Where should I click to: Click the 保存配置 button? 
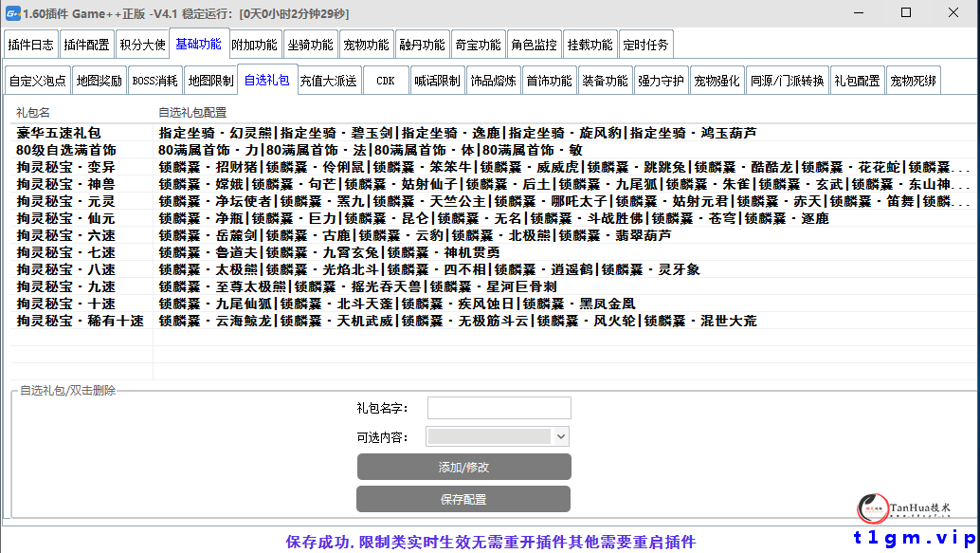(x=463, y=499)
